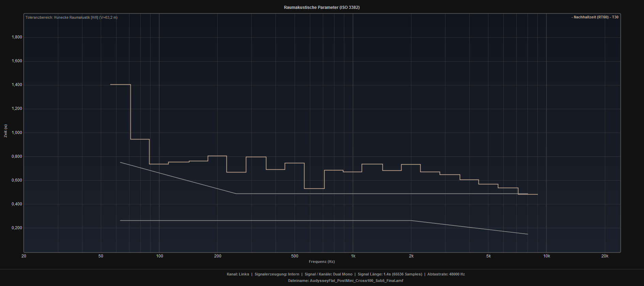Image resolution: width=644 pixels, height=286 pixels.
Task: Click the 5k frequency axis tick label
Action: coord(488,256)
